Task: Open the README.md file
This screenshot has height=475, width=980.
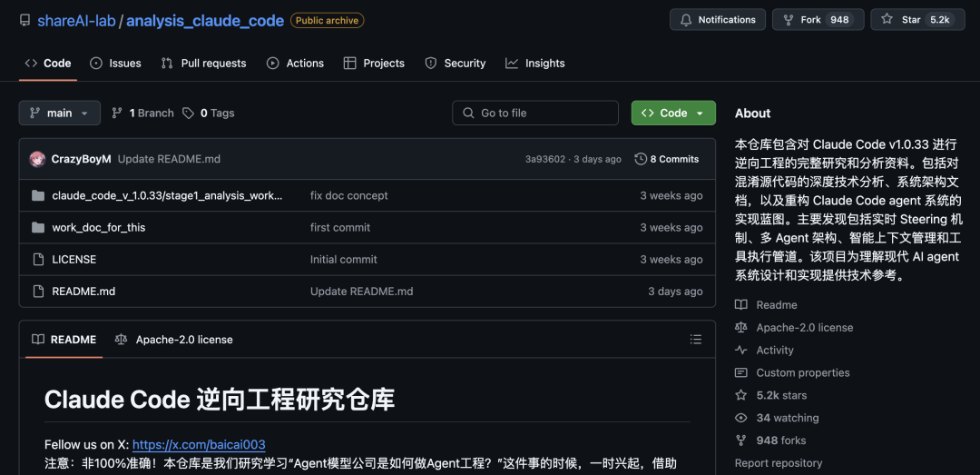Action: [83, 291]
